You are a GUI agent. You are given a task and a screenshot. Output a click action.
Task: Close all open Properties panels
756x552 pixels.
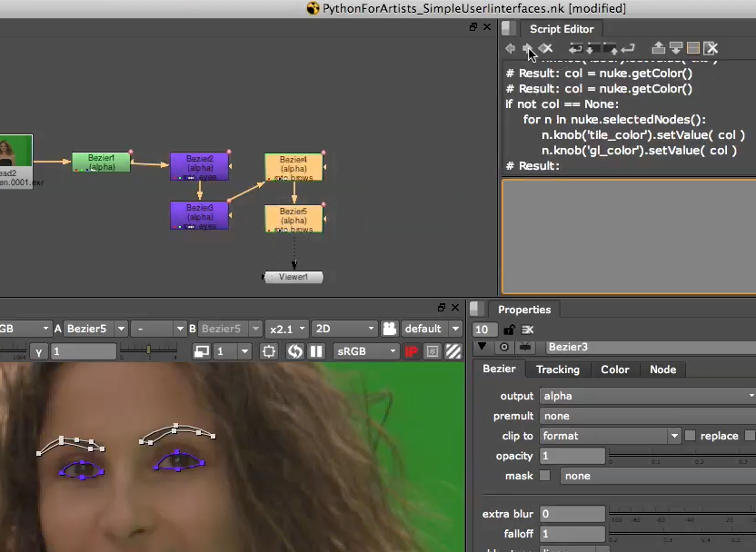point(528,330)
